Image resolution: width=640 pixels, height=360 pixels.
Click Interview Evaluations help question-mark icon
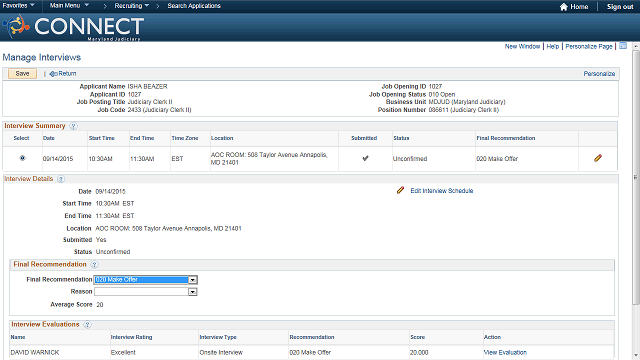point(87,324)
